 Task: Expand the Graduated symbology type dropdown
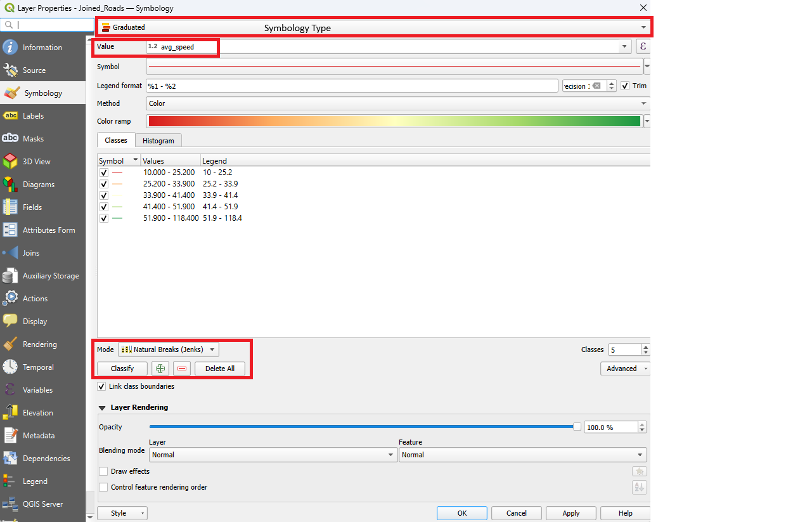[x=374, y=27]
